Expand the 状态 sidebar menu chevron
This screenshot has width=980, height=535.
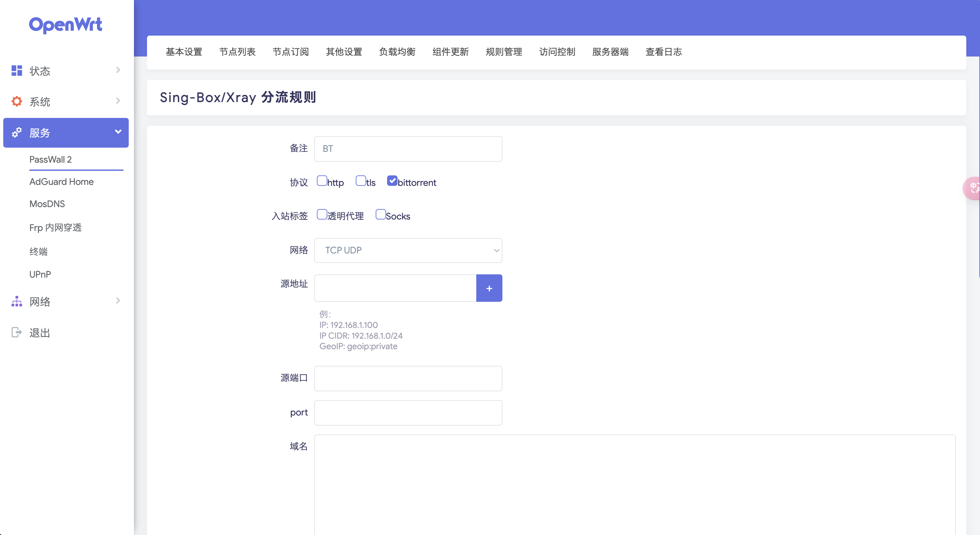pos(118,70)
